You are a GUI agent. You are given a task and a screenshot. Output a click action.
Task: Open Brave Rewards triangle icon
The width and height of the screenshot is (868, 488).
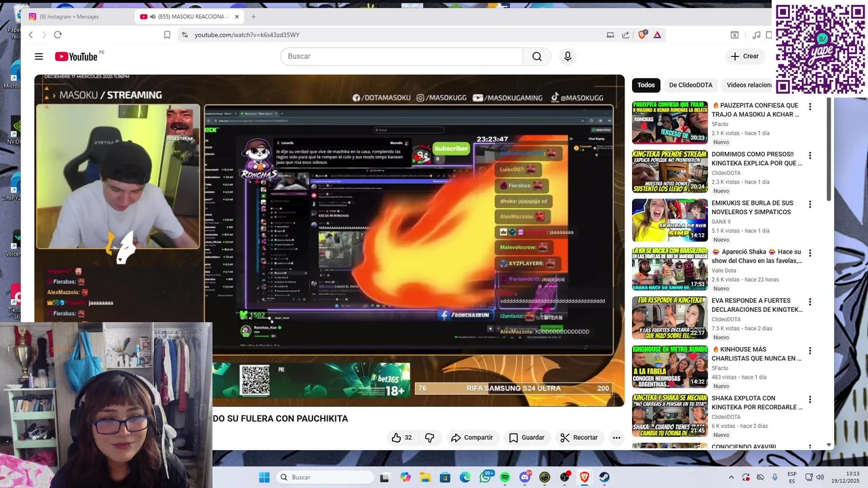tap(657, 35)
